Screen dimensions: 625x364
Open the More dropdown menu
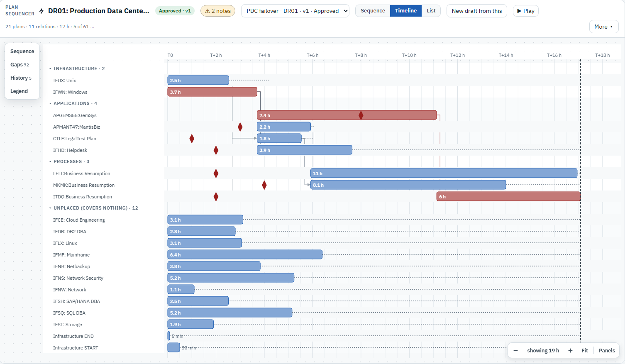(604, 27)
